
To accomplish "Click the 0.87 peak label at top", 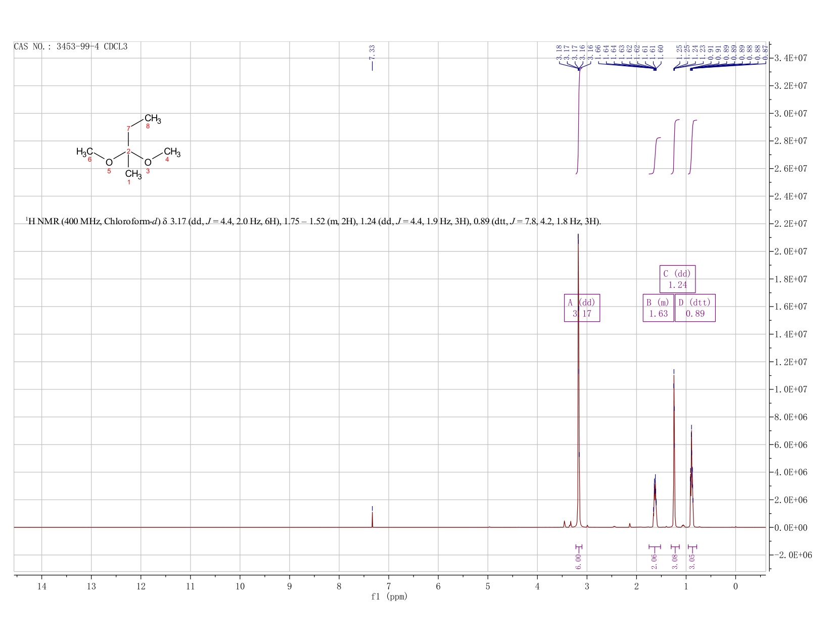I will [x=765, y=53].
